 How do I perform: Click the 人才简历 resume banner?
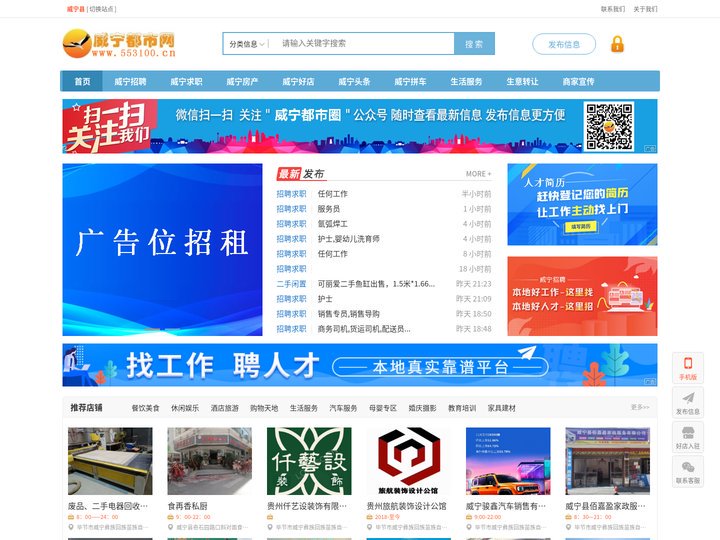(x=582, y=204)
